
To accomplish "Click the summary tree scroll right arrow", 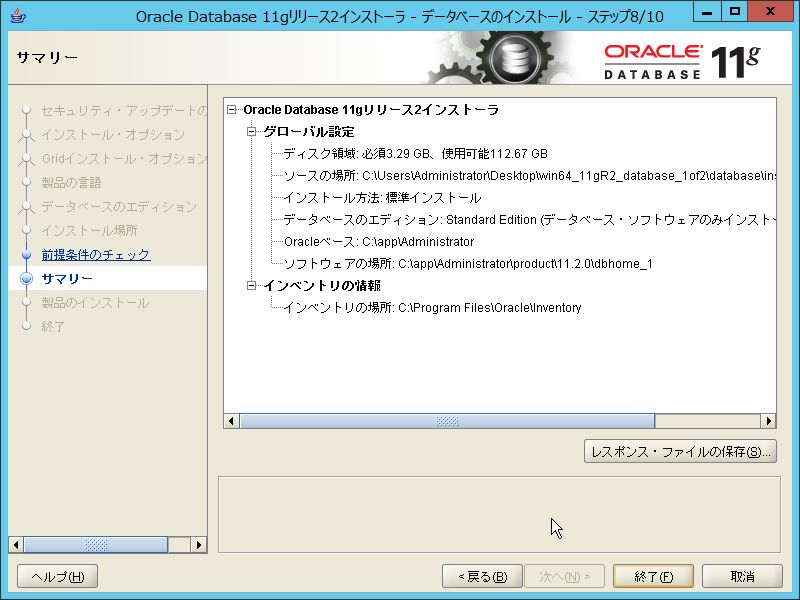I will (x=768, y=421).
